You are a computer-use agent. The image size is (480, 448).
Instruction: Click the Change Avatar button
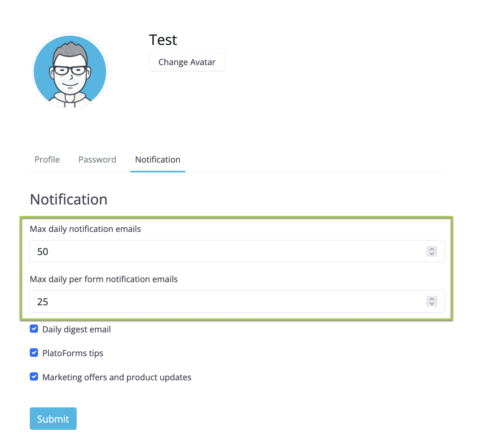pos(187,62)
